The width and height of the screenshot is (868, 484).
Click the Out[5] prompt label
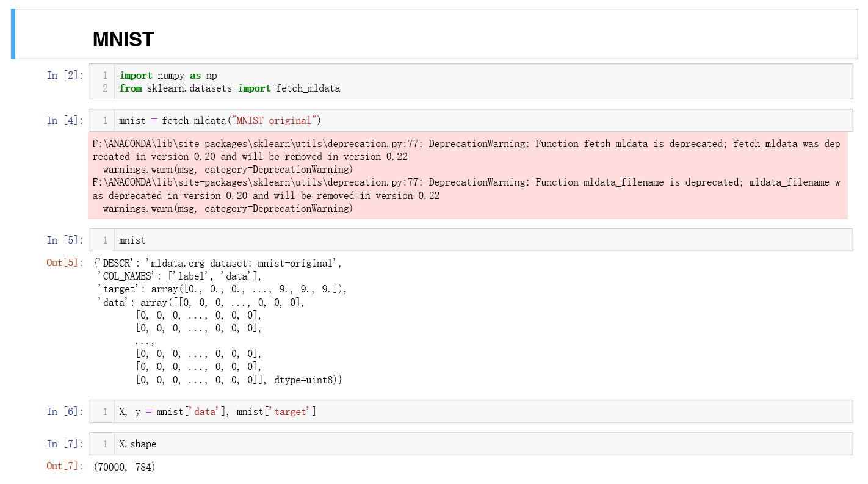click(65, 262)
